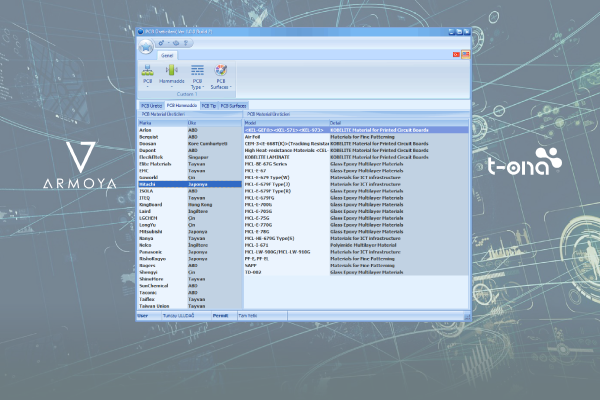Open the PCB ribbon dropdown button
The height and width of the screenshot is (400, 600).
(x=147, y=76)
